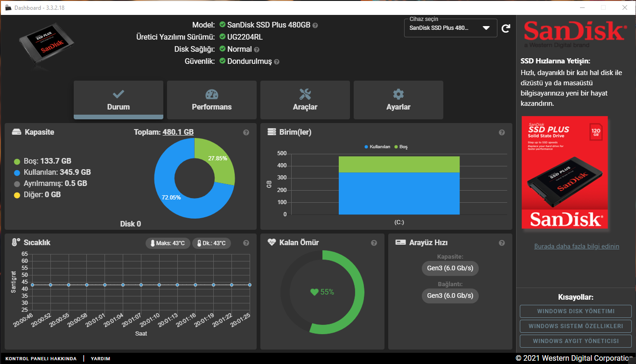The image size is (636, 364).
Task: Click the 20:01:25 temperature data point
Action: pos(250,285)
